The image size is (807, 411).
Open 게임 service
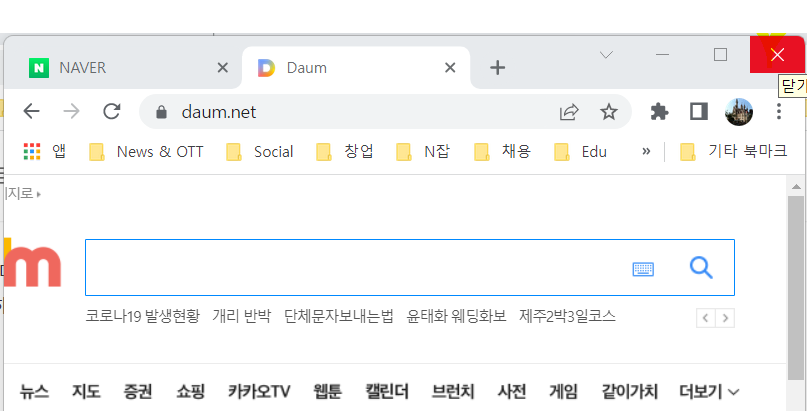click(563, 392)
